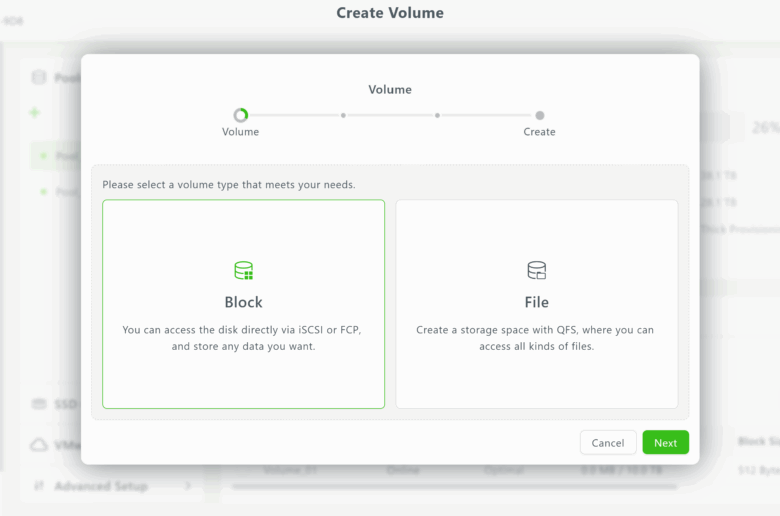Image resolution: width=780 pixels, height=516 pixels.
Task: Click the green Block volume icon
Action: tap(243, 271)
